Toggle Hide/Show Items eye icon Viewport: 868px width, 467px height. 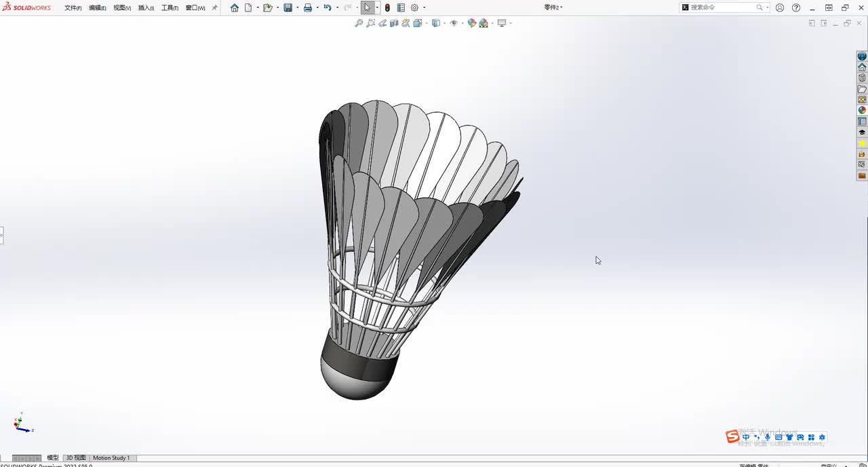[x=454, y=23]
